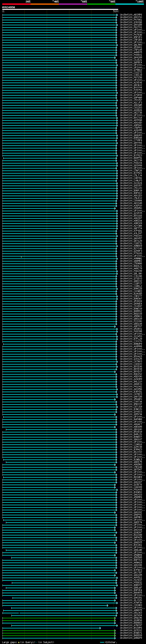Screen dimensions: 146x644
Task: Open the UniRef100_Q6L5M3 entry
Action: click(x=131, y=45)
